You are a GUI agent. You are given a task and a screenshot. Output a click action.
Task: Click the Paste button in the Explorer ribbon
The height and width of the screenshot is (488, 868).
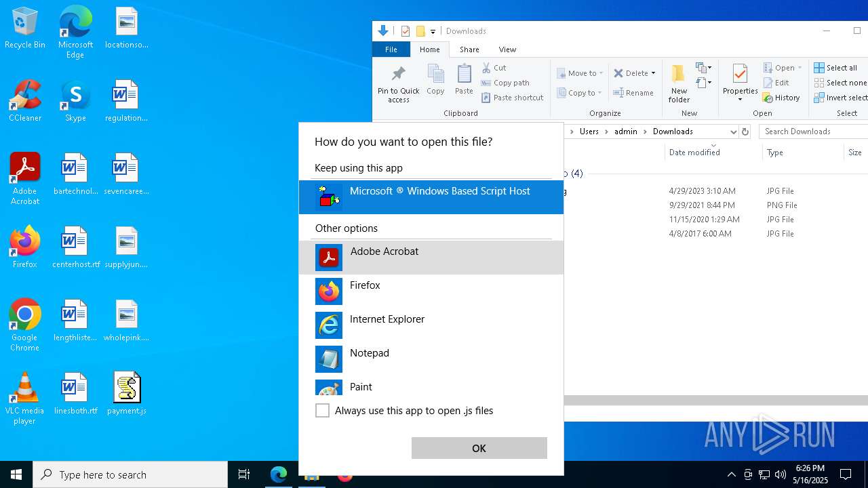click(464, 80)
